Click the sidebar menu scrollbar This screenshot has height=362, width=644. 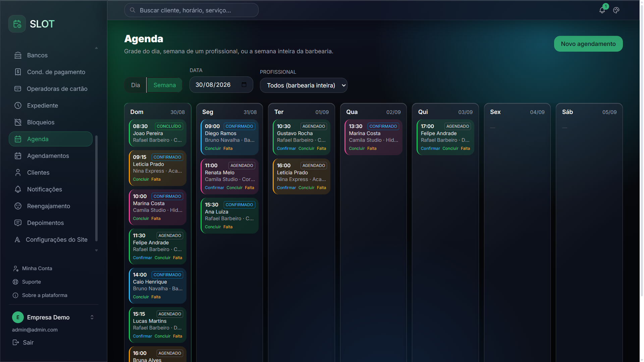tap(97, 188)
